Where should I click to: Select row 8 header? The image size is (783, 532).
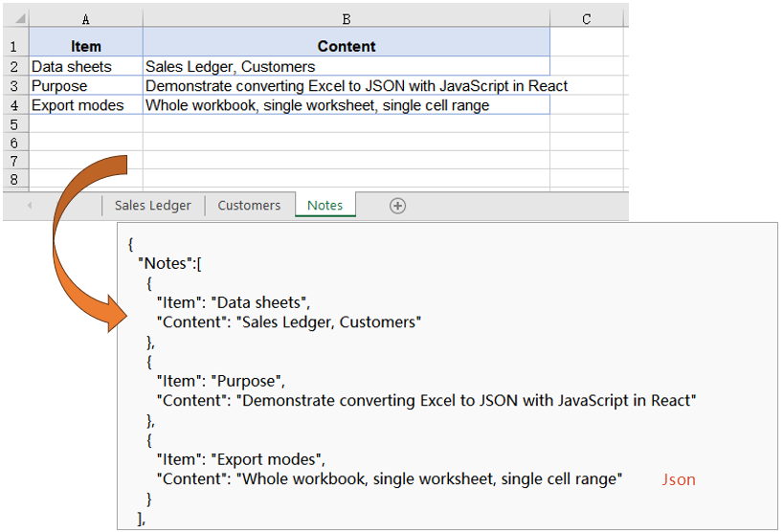[x=14, y=179]
